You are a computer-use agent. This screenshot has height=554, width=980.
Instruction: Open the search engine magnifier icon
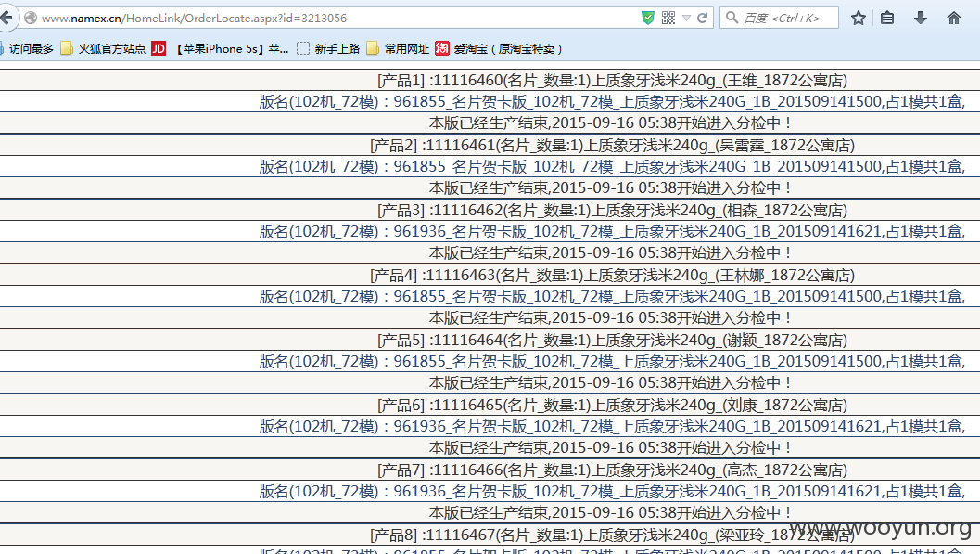click(732, 19)
